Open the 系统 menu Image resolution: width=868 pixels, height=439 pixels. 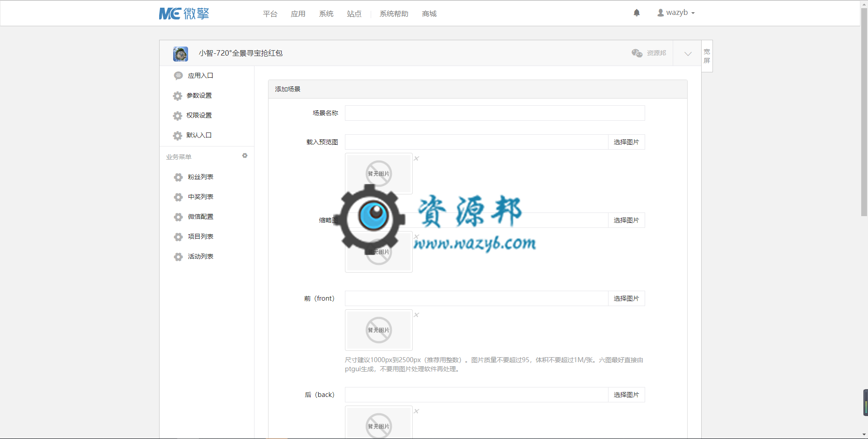click(x=326, y=14)
